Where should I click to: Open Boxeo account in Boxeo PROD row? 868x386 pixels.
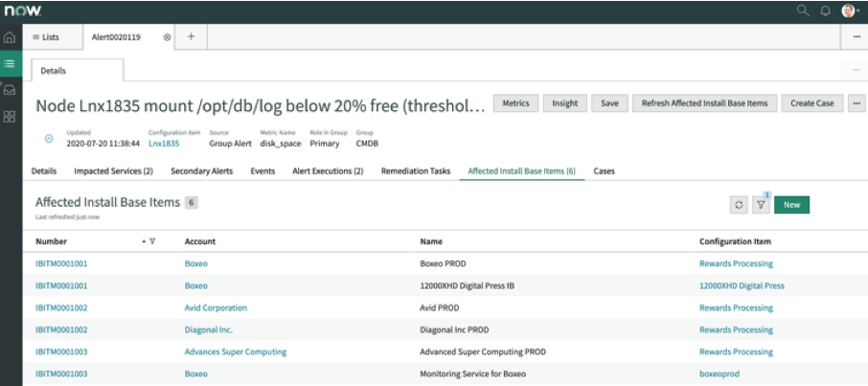196,263
